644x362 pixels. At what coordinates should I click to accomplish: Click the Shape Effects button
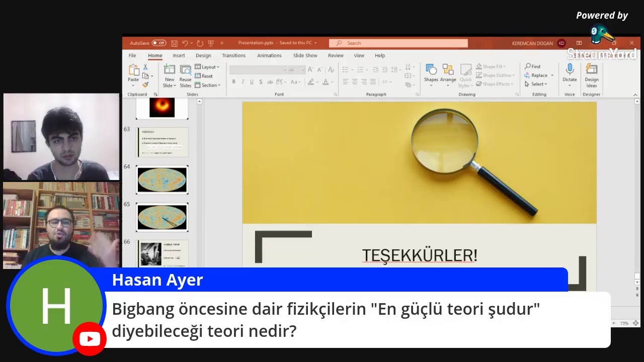point(495,84)
